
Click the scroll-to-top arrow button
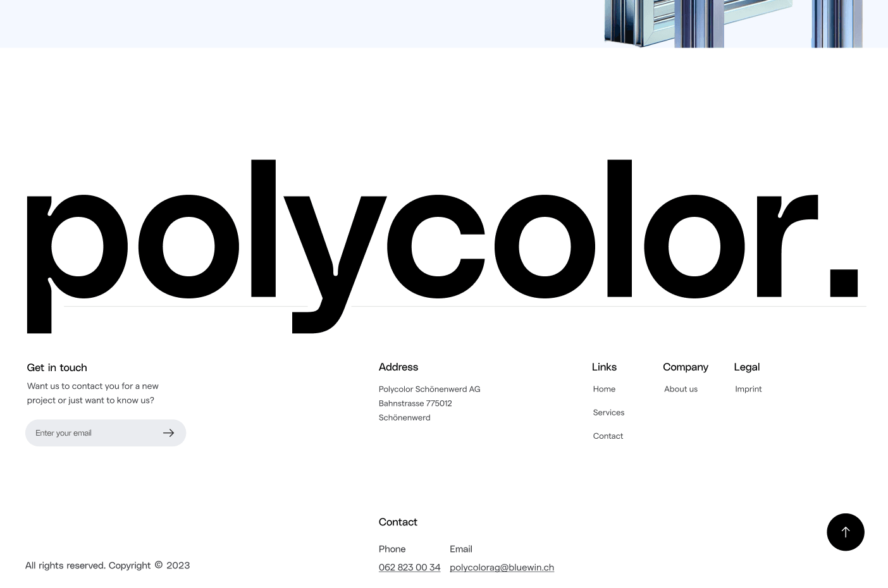point(845,532)
